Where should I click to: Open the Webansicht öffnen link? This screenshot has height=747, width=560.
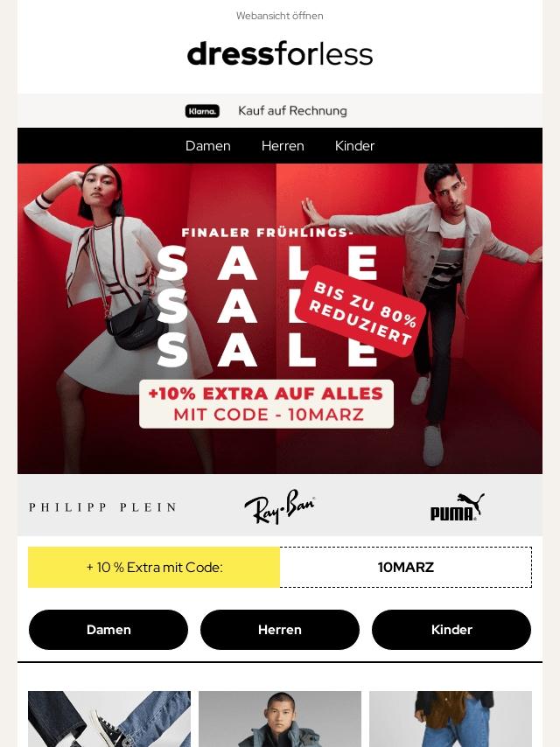(x=280, y=16)
